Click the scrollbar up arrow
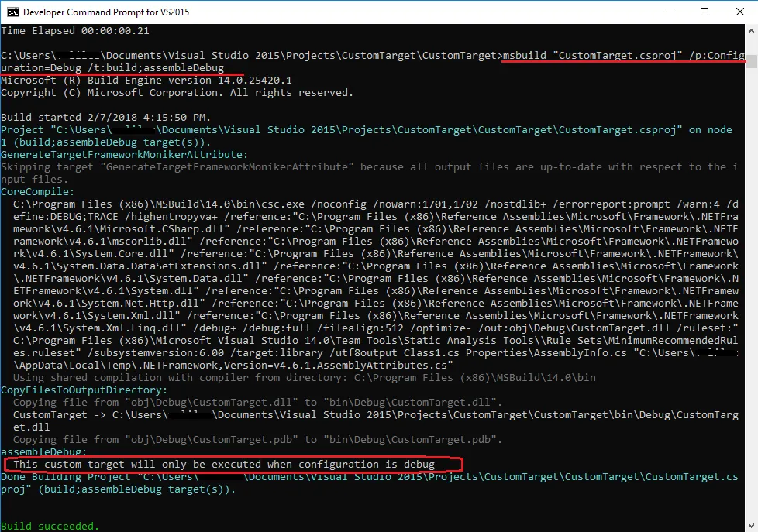 click(751, 31)
